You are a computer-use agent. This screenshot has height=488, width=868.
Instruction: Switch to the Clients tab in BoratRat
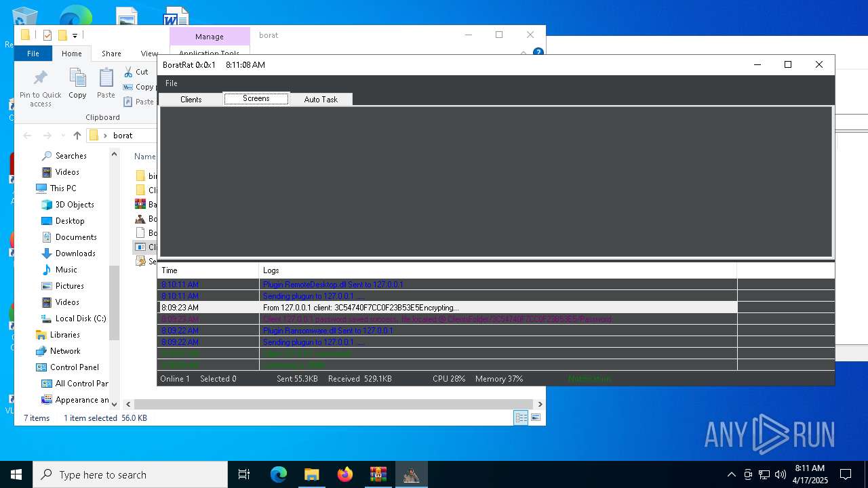coord(191,99)
